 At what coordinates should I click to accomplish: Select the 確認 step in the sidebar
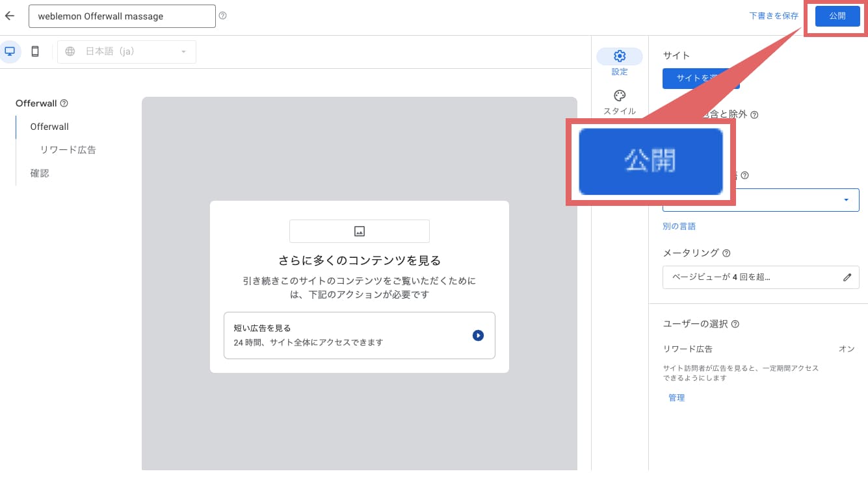(40, 173)
